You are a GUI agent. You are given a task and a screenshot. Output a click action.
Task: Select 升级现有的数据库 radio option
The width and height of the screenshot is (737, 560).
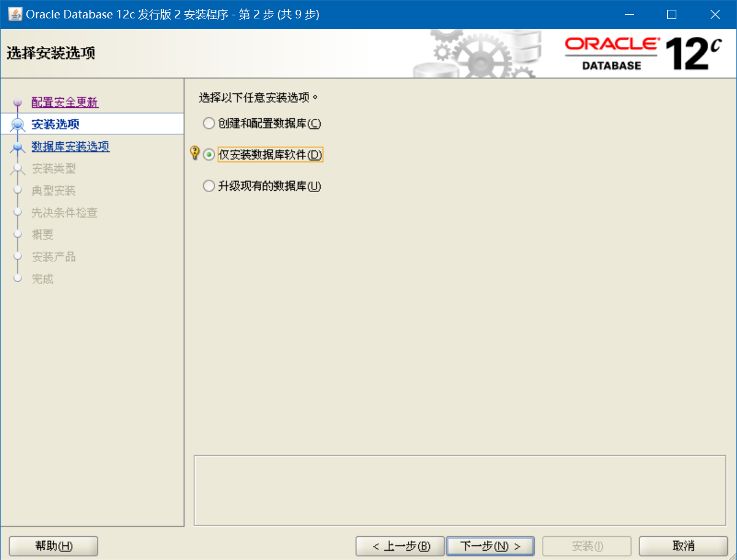[262, 186]
